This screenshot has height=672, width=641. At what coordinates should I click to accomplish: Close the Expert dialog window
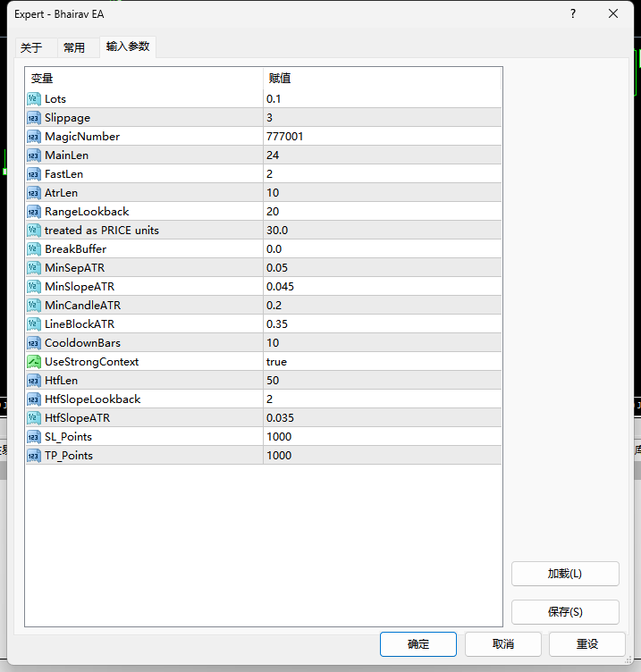point(613,13)
